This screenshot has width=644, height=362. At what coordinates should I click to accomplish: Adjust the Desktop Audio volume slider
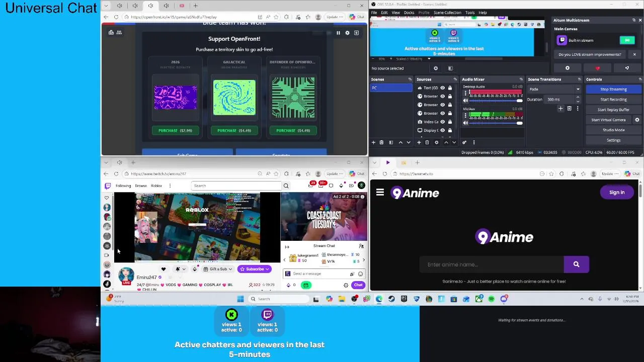coord(496,101)
